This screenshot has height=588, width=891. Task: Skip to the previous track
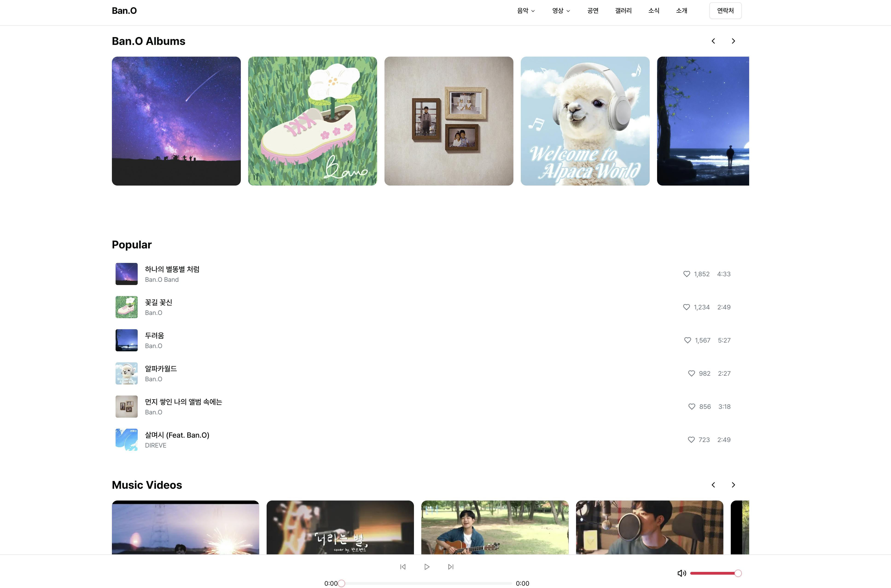click(x=403, y=567)
